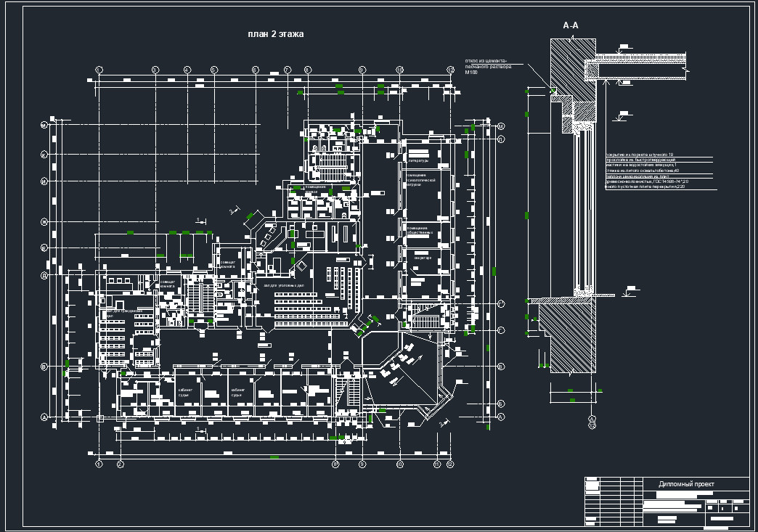Click axis bubble "М" right of the plan

tap(501, 126)
